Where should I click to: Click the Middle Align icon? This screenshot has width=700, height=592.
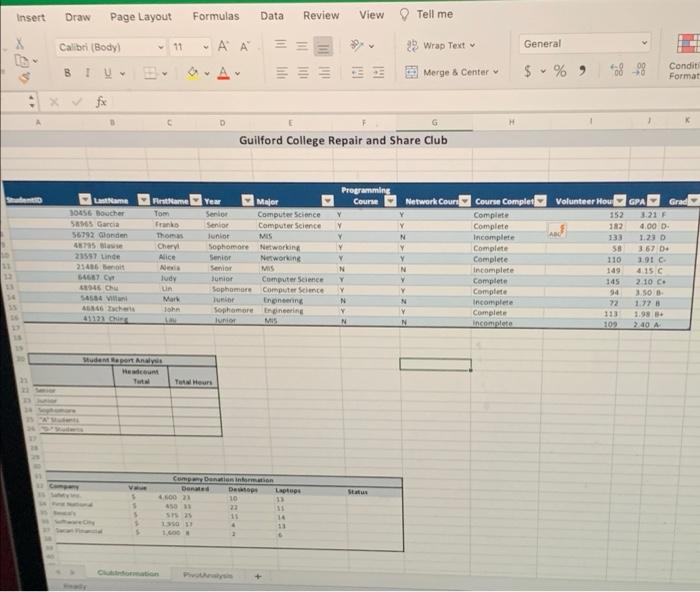click(302, 46)
